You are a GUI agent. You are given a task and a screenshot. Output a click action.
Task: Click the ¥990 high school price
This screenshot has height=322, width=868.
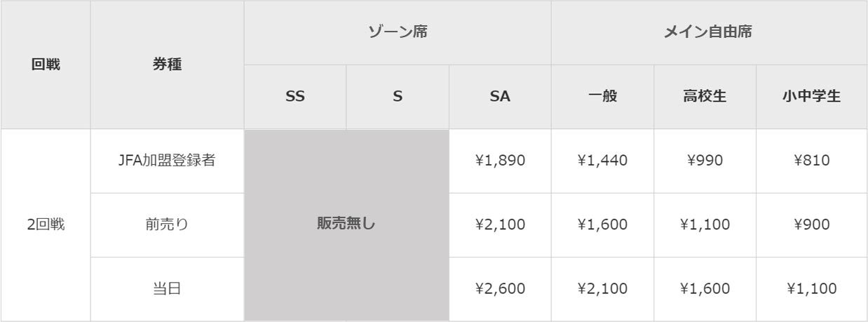[705, 161]
